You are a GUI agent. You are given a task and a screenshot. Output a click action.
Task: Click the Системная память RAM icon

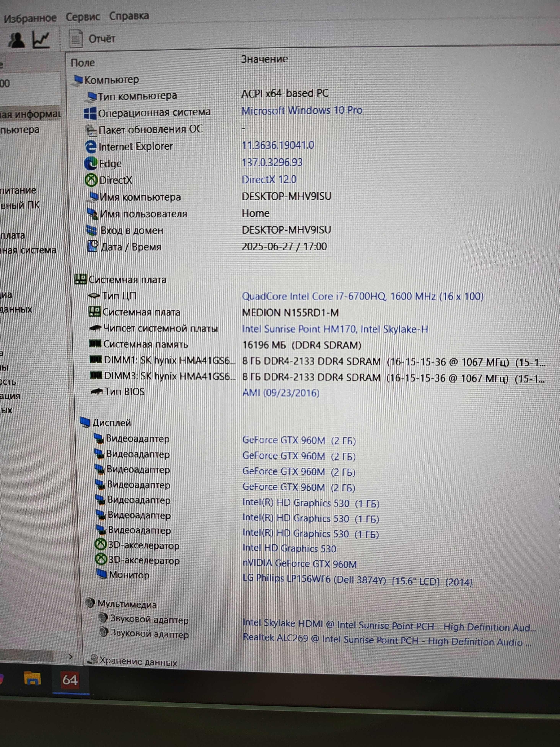click(x=95, y=344)
